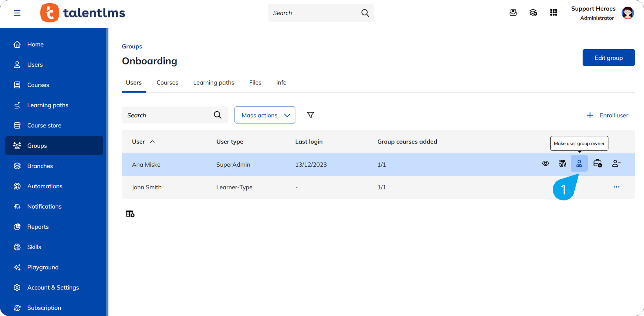The image size is (644, 316).
Task: Click the Edit group button
Action: pos(608,58)
